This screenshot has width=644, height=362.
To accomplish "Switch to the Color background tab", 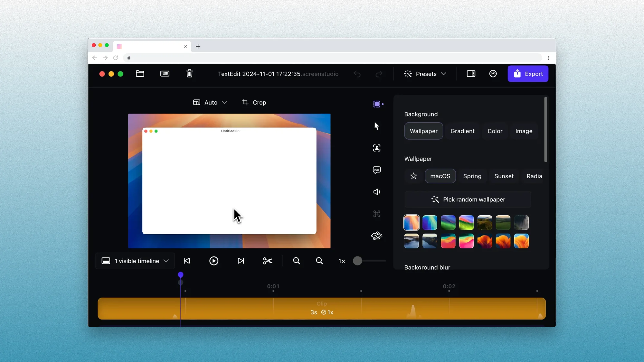I will [x=495, y=131].
